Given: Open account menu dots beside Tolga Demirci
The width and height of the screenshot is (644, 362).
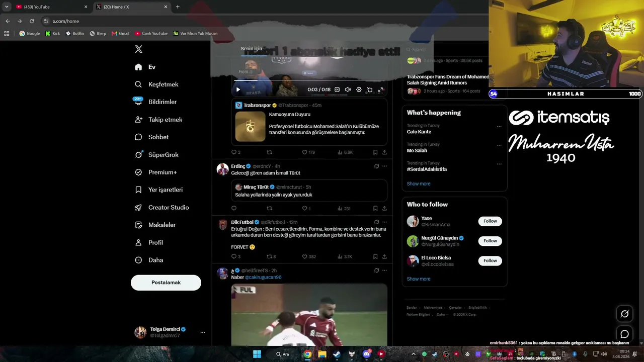Looking at the screenshot, I should 203,332.
